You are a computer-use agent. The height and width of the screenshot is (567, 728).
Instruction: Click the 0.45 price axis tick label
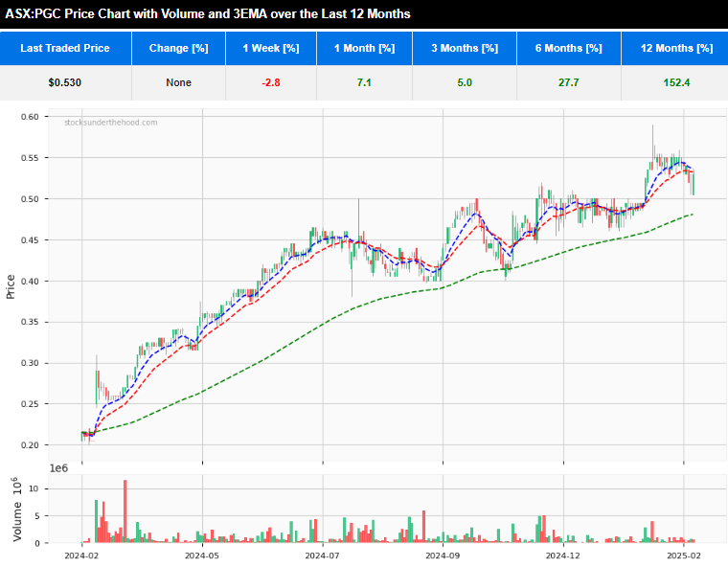[30, 240]
